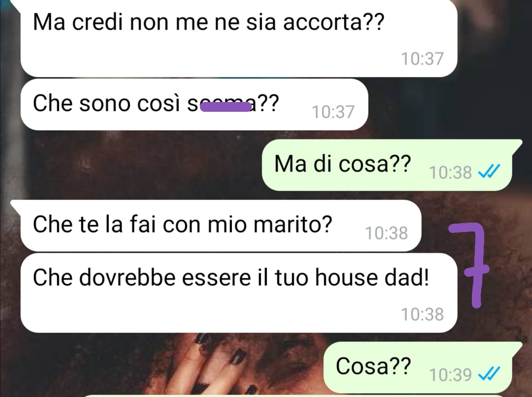Screen dimensions: 532x397
Task: Select message "Ma credi non me ne sia accorta??"
Action: pos(239,38)
